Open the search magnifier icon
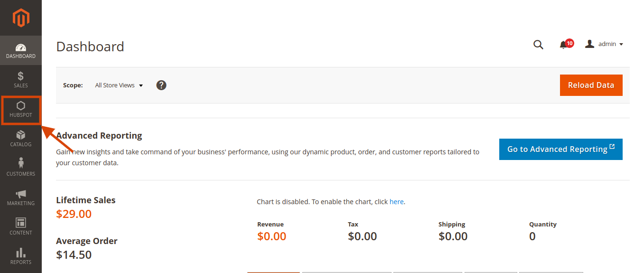Viewport: 644px width, 273px height. click(538, 45)
